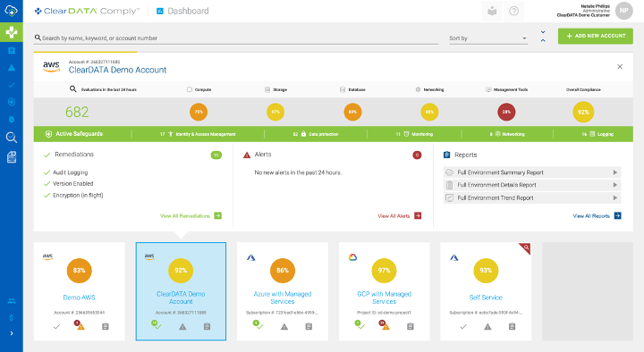Image resolution: width=644 pixels, height=352 pixels.
Task: Expand the left sidebar with the chevron arrow
Action: point(12,333)
